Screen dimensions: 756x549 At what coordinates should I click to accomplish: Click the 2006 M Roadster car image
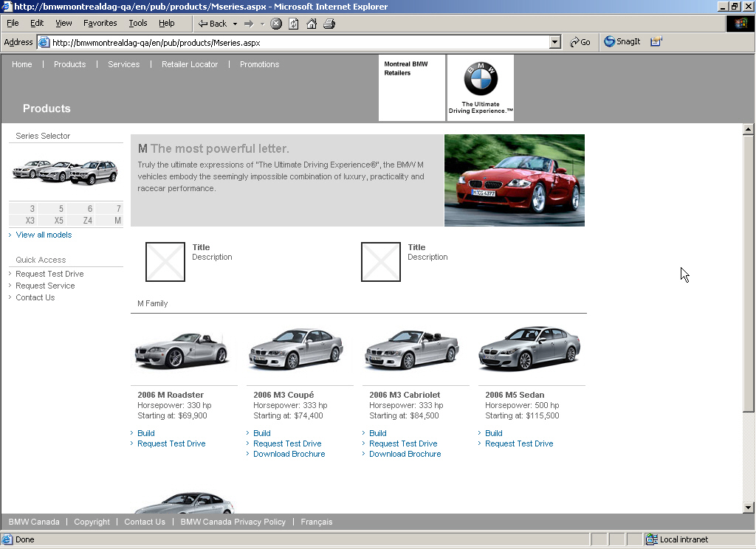[x=182, y=350]
